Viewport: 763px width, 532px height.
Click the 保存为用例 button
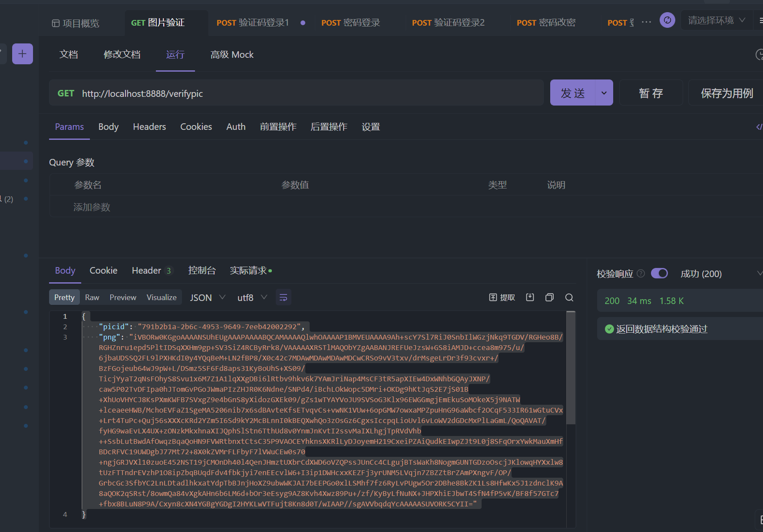tap(726, 93)
